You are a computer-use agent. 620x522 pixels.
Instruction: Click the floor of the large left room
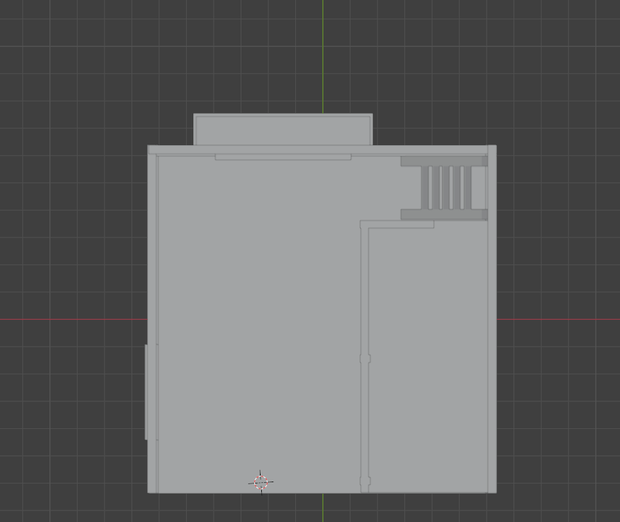(x=259, y=316)
